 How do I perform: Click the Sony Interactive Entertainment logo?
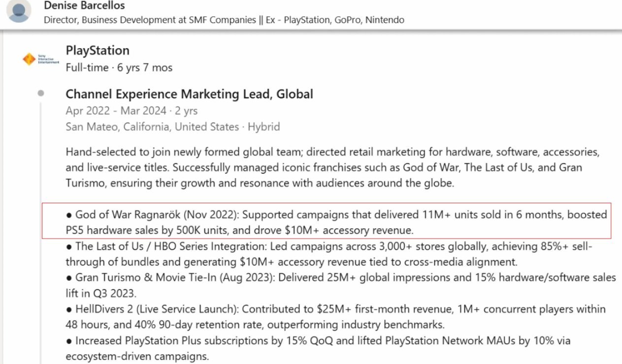coord(41,60)
